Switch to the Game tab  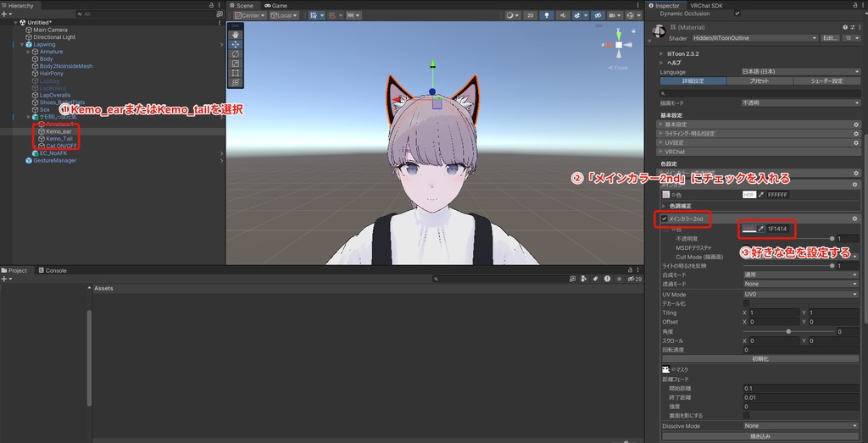click(x=275, y=6)
